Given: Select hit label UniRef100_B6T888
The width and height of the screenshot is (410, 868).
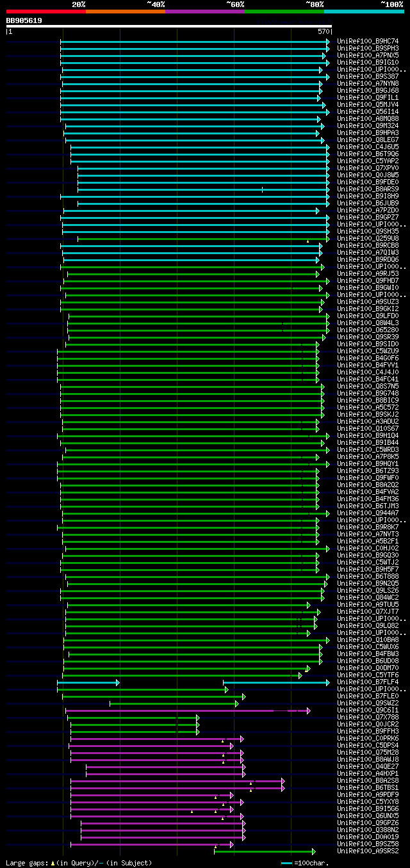Looking at the screenshot, I should [x=368, y=577].
